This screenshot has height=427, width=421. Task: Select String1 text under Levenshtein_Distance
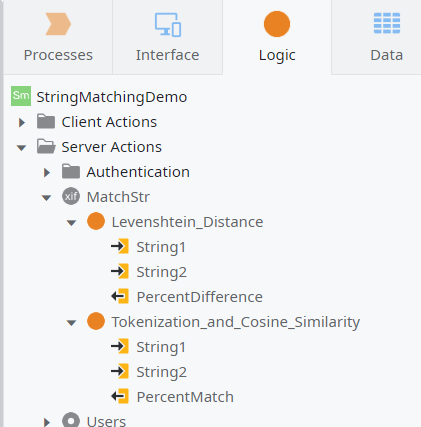click(161, 247)
